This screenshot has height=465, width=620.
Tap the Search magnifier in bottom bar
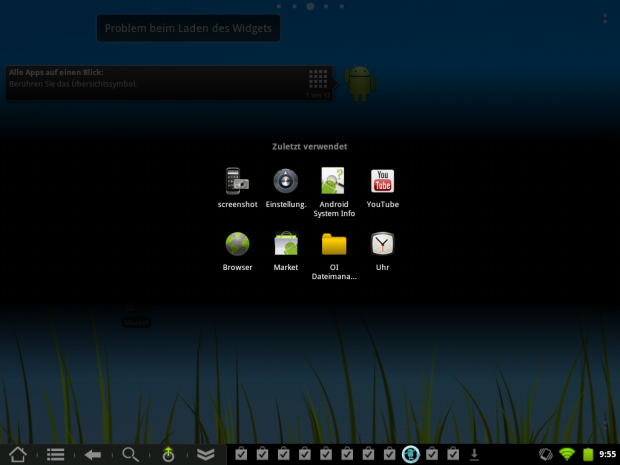point(130,454)
